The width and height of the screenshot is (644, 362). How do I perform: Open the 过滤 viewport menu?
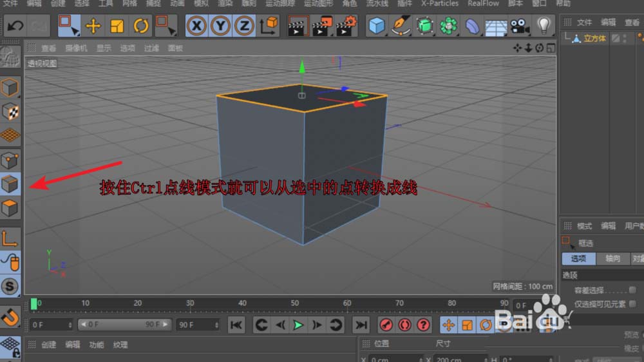click(151, 48)
